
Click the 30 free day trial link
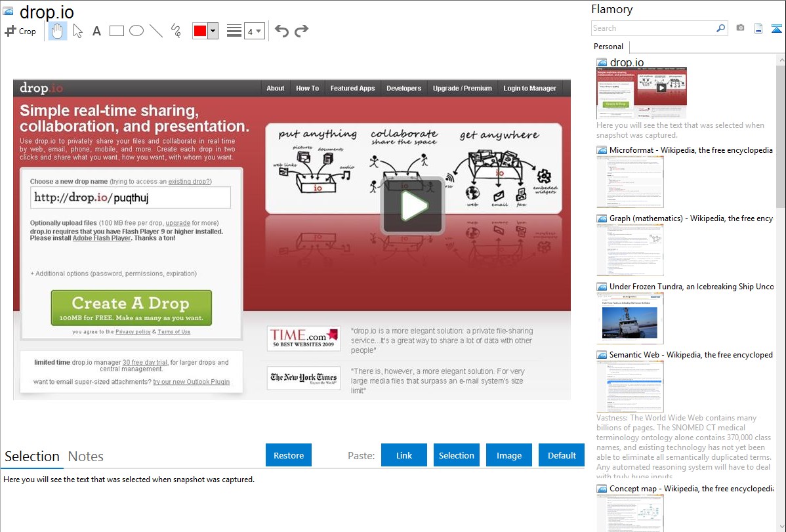tap(145, 362)
